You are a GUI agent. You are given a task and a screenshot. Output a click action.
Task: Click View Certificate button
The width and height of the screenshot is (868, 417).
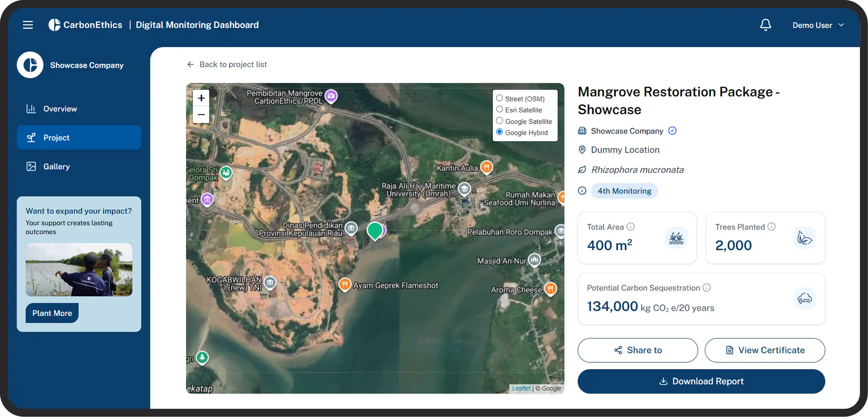pyautogui.click(x=765, y=350)
